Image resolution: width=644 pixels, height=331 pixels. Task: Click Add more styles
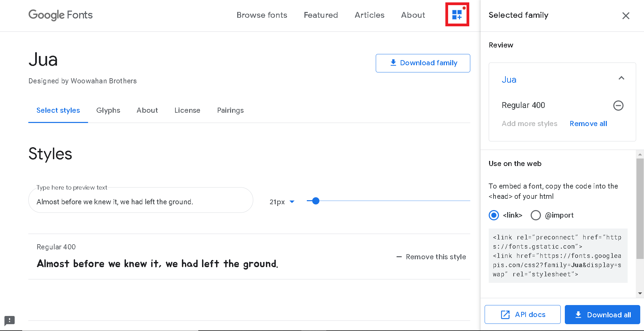pyautogui.click(x=529, y=124)
